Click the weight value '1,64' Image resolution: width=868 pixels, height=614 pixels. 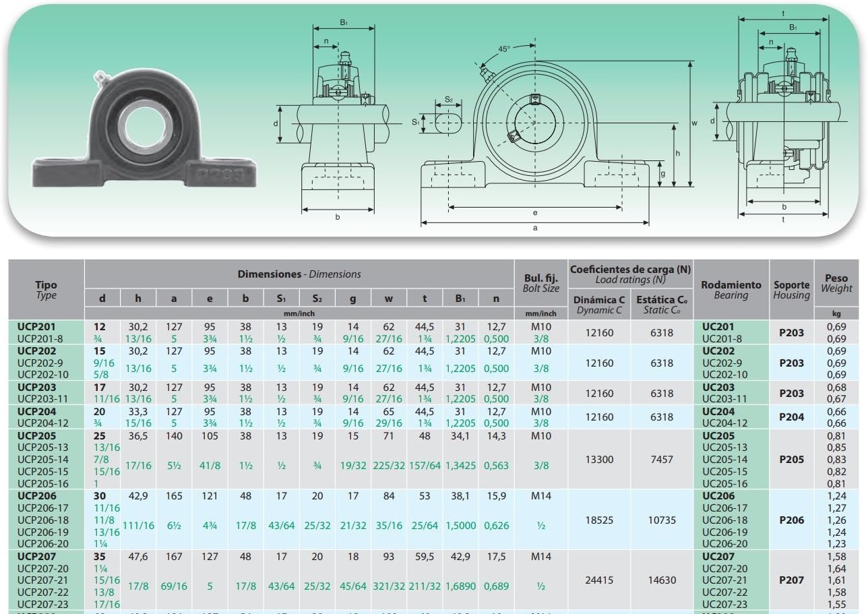coord(836,569)
